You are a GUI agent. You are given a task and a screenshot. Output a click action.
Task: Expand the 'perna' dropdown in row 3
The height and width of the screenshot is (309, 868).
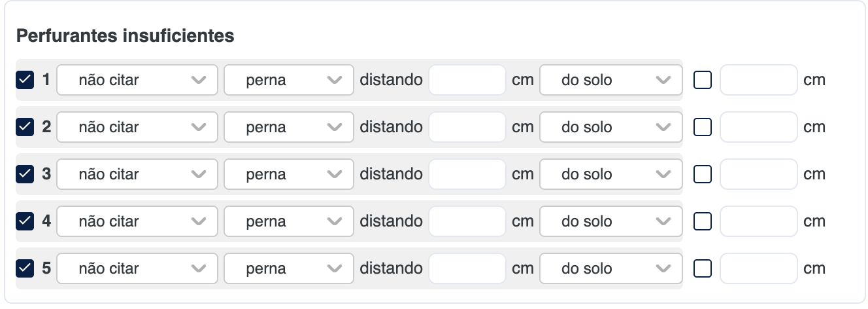click(289, 174)
